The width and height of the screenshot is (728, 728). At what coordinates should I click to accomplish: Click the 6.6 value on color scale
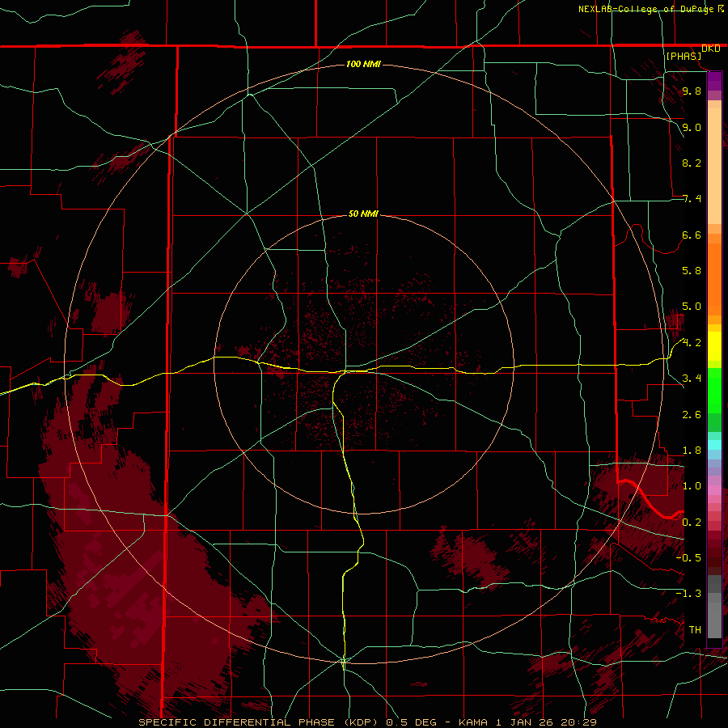(x=692, y=235)
